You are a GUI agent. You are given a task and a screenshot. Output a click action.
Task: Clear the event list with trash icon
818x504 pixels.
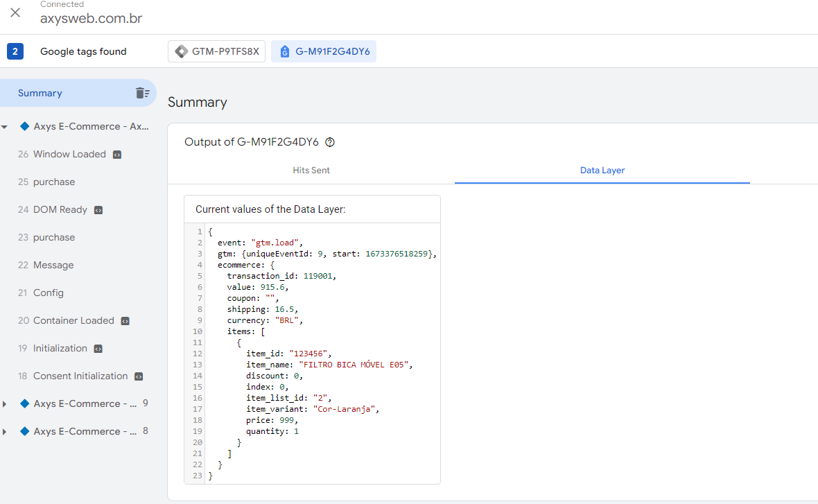[x=142, y=93]
